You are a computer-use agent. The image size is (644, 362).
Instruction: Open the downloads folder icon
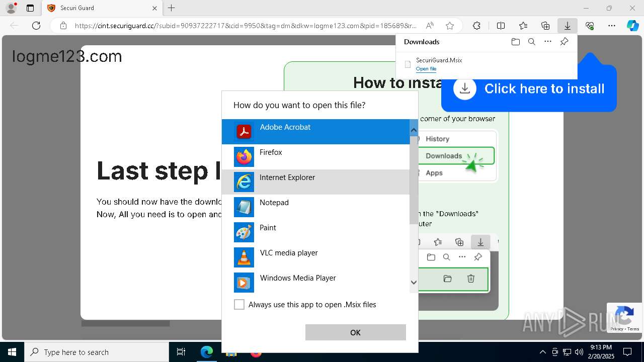point(515,42)
